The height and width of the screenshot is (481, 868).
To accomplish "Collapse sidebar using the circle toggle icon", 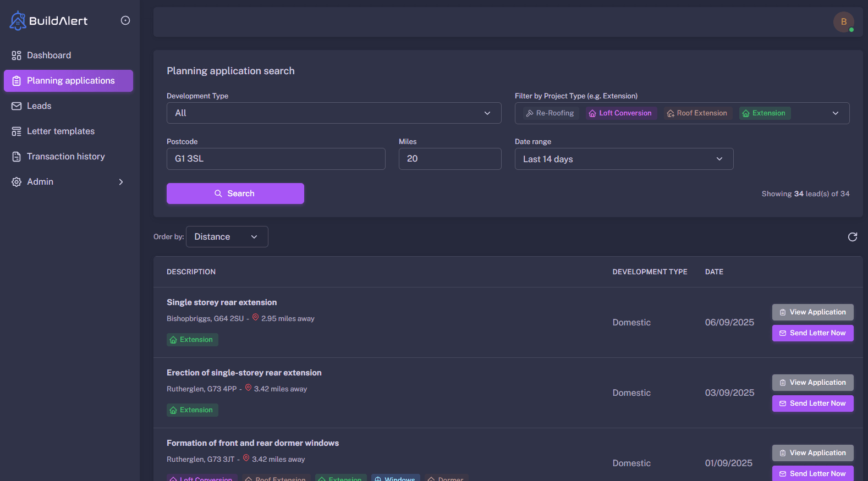I will tap(125, 20).
